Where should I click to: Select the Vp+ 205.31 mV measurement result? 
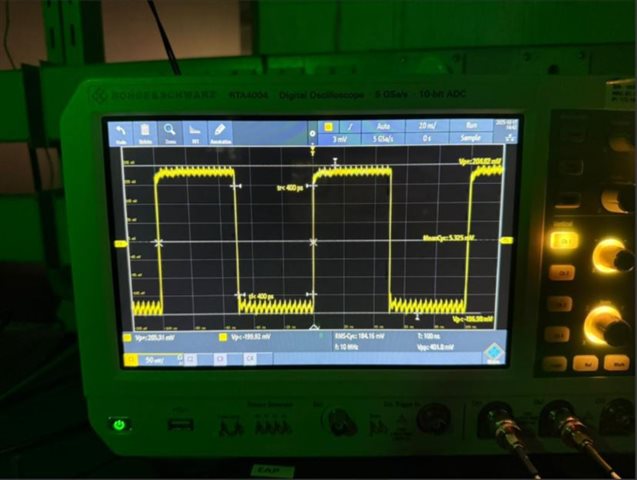(155, 337)
